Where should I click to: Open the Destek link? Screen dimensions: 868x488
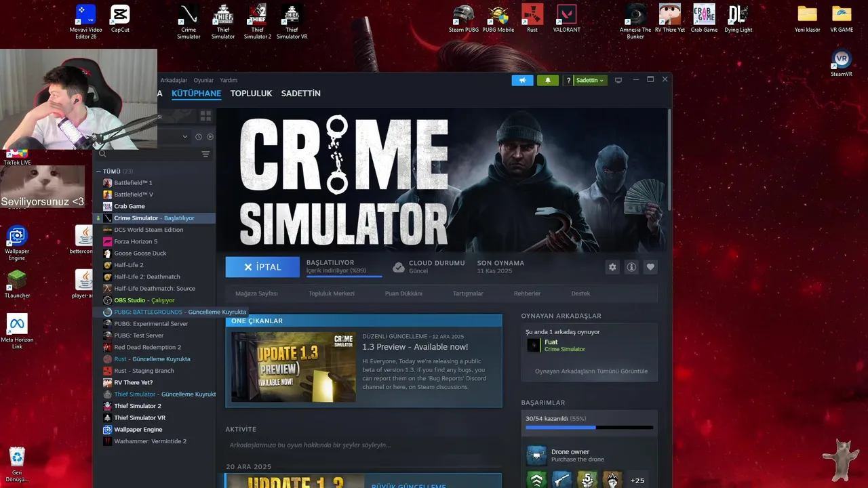(x=580, y=293)
